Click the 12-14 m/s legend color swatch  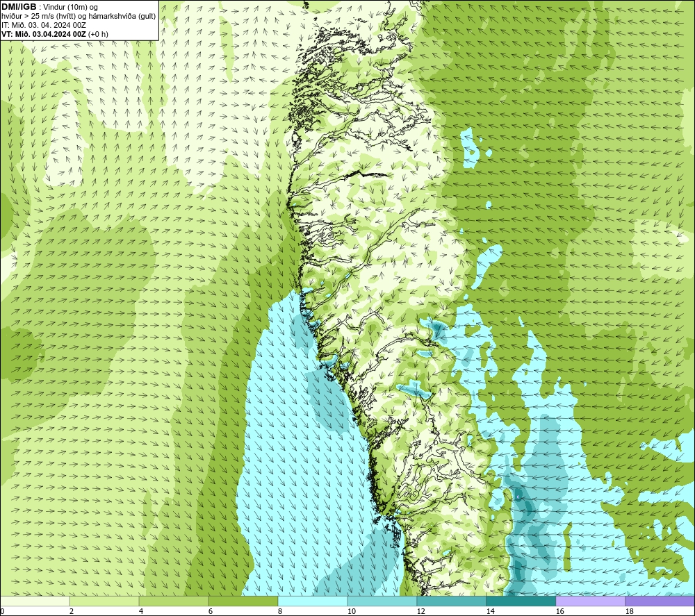click(x=451, y=601)
